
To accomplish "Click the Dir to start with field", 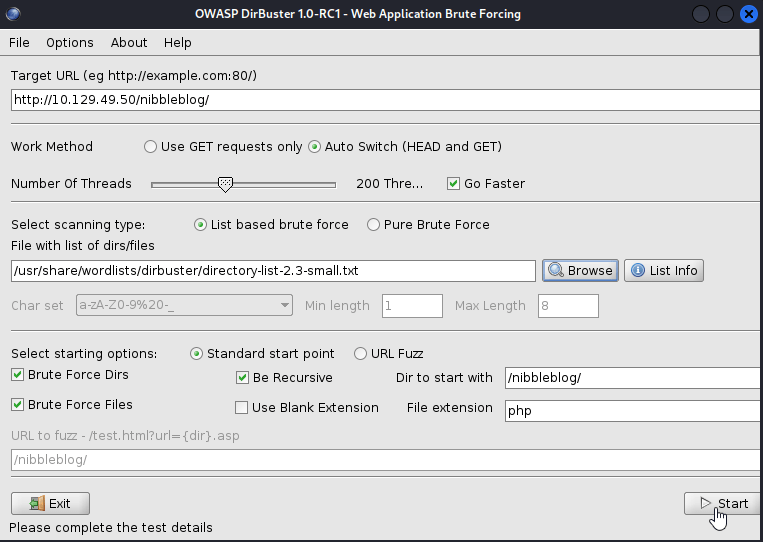I will click(632, 378).
